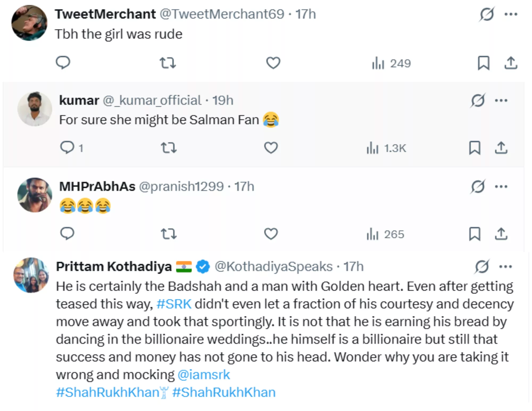Open @KothadiyaSpeaks profile handle
The height and width of the screenshot is (411, 532).
273,266
